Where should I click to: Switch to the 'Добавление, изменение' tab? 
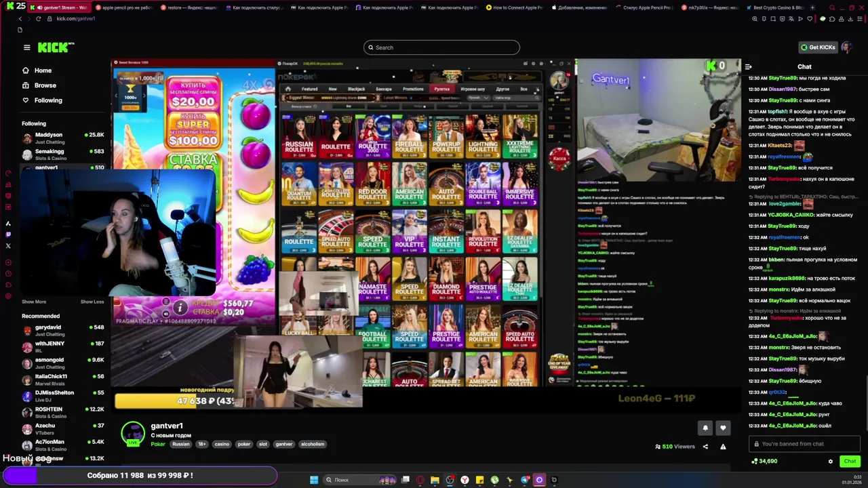click(x=579, y=7)
